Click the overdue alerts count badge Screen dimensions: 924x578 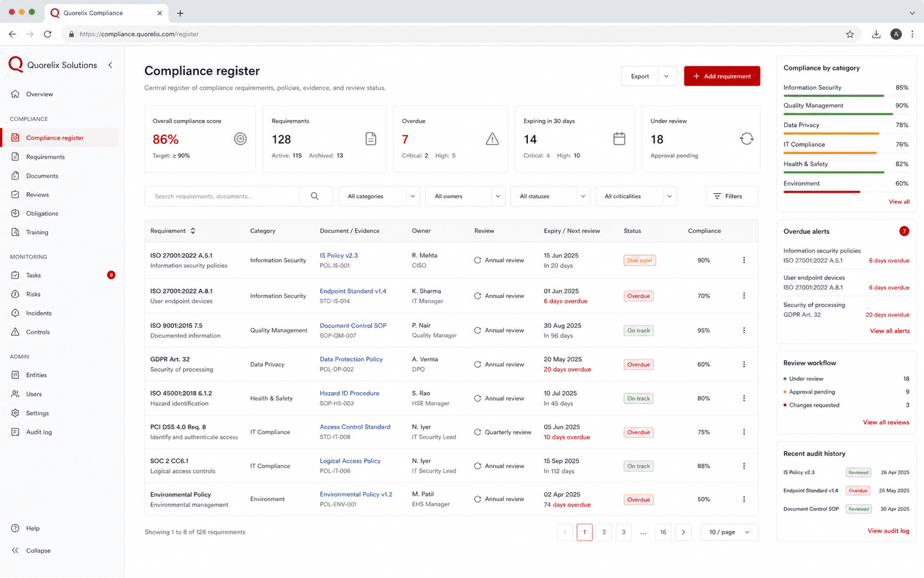click(x=904, y=231)
